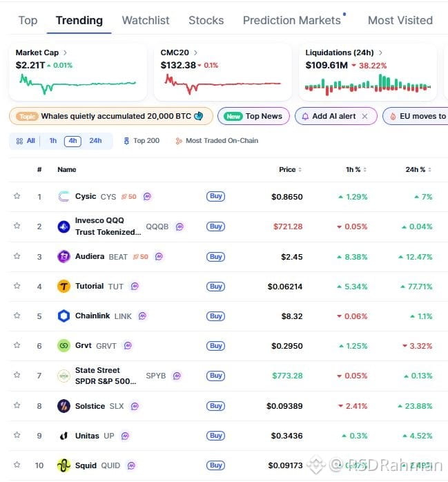Toggle watchlist star for Solstice
Viewport: 448px width, 482px height.
(x=17, y=405)
